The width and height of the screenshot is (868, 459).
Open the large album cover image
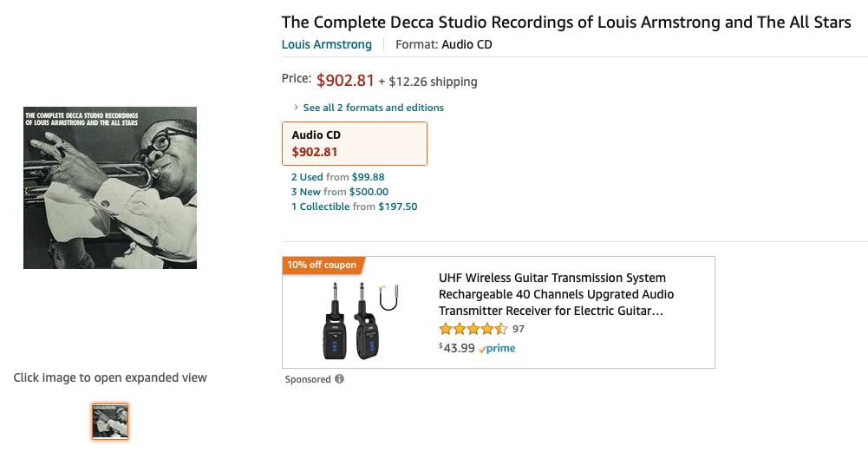pos(110,187)
